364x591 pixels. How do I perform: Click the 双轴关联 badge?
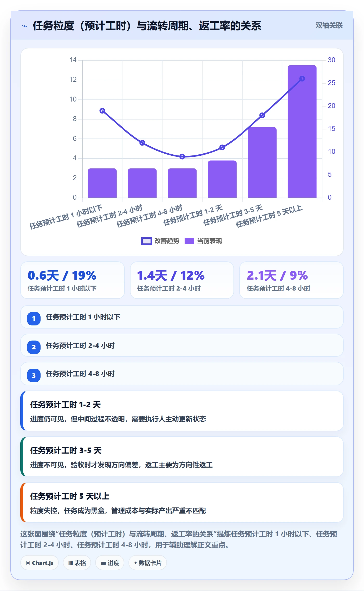click(x=329, y=26)
